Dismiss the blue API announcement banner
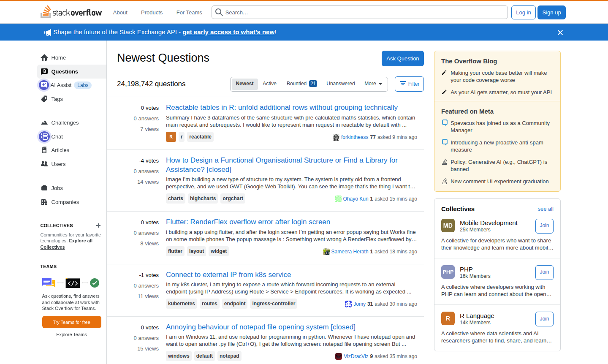This screenshot has height=364, width=608. 560,33
